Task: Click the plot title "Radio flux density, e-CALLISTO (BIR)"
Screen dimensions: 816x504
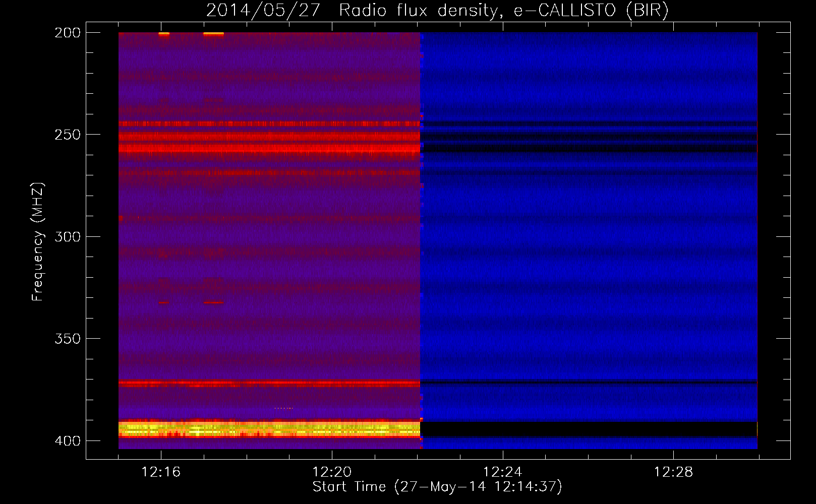Action: [x=503, y=10]
